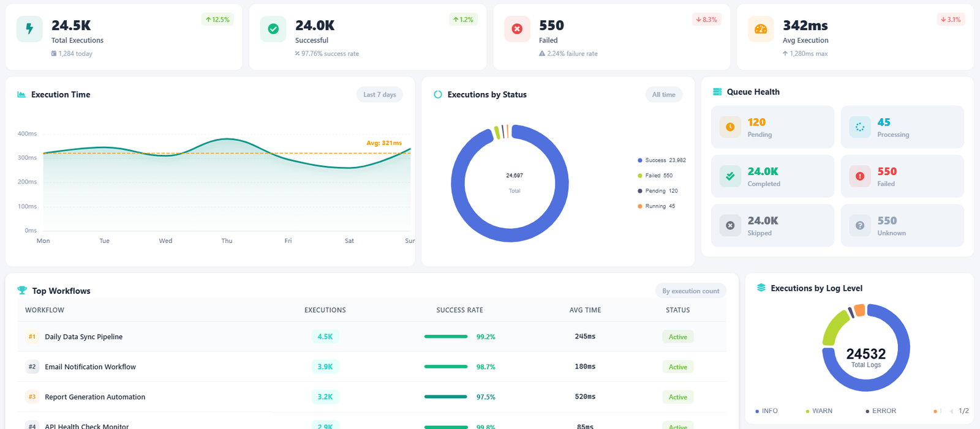980x429 pixels.
Task: Click the ring icon beside Executions by Status
Action: tap(438, 94)
